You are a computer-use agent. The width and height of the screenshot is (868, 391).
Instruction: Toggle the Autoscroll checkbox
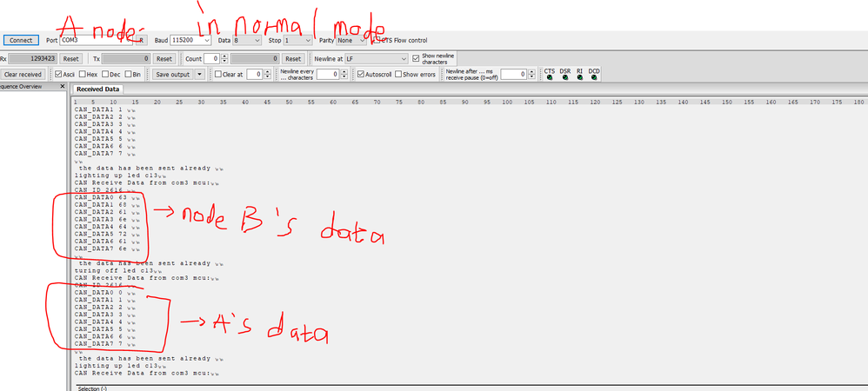coord(361,74)
